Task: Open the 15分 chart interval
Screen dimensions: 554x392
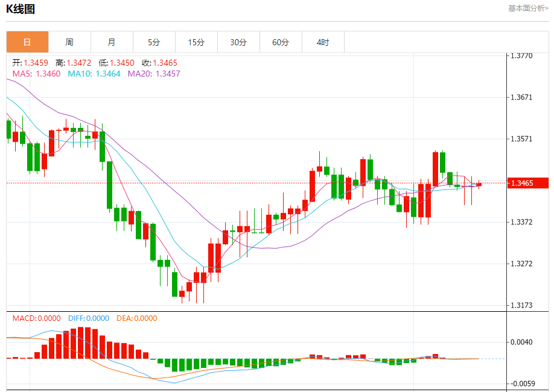Action: click(x=197, y=42)
